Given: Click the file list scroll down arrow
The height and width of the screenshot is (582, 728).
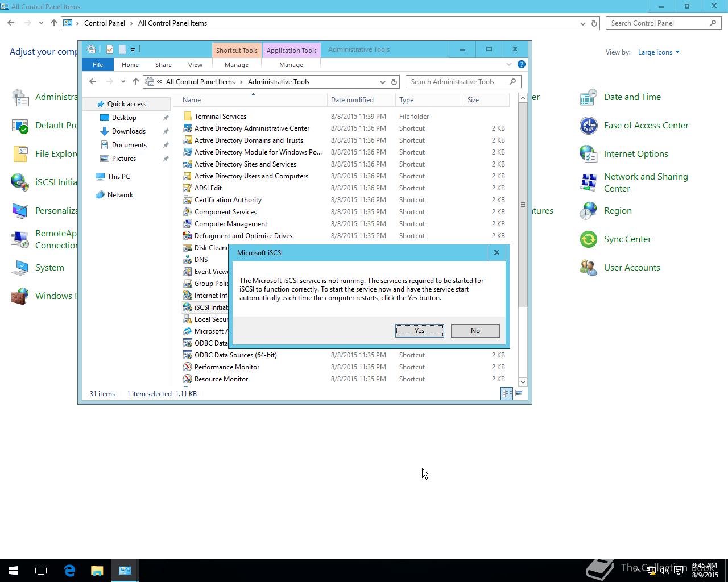Looking at the screenshot, I should (523, 382).
